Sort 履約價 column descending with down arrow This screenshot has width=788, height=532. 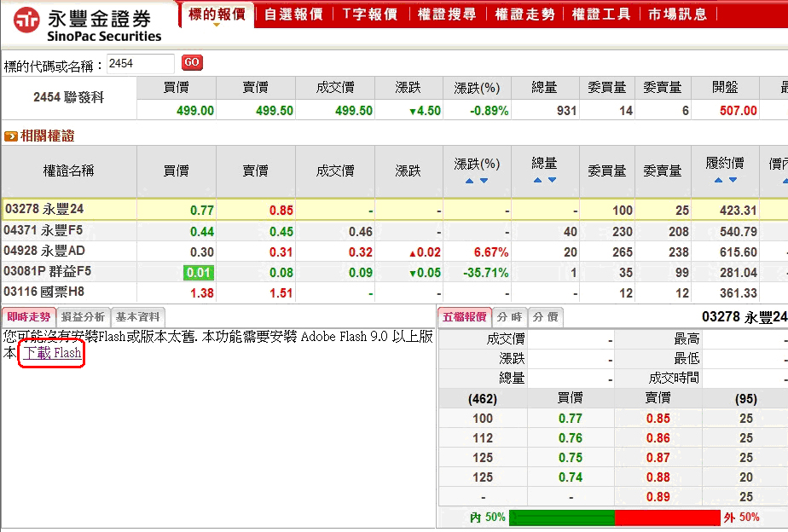coord(733,180)
